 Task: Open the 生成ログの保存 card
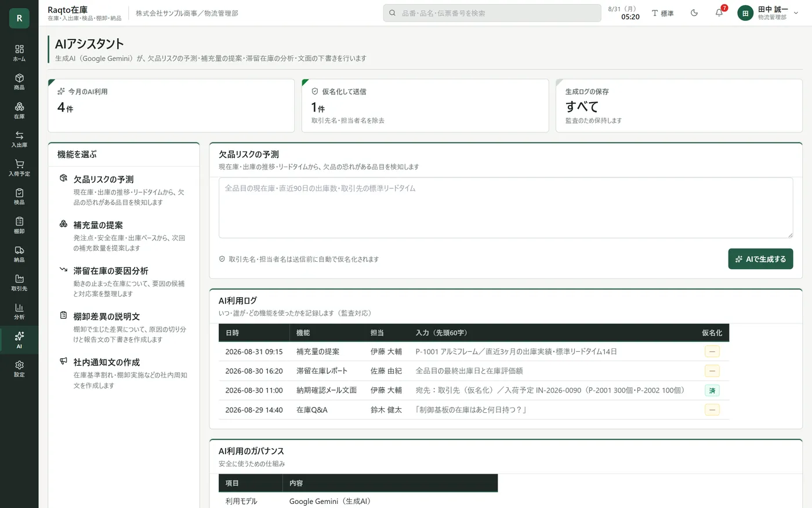click(x=679, y=106)
